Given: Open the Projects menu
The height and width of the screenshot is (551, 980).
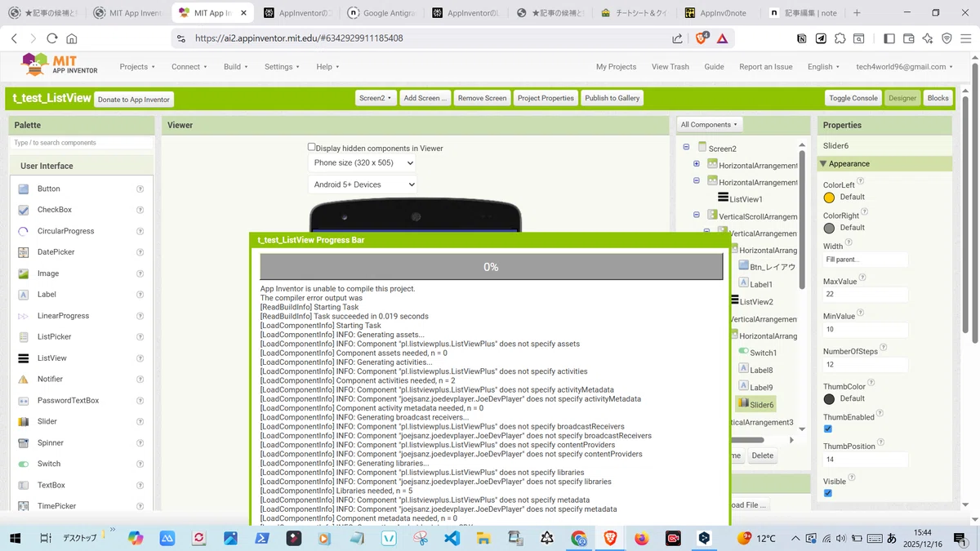Looking at the screenshot, I should 137,67.
